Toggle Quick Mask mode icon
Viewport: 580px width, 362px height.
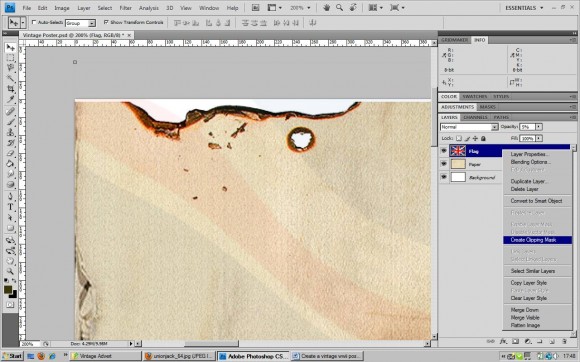click(10, 305)
